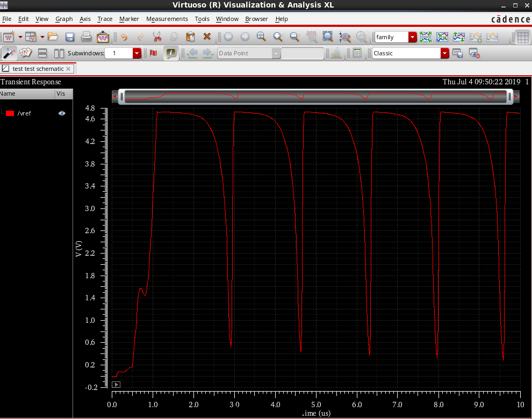Open file with the folder icon
Image resolution: width=532 pixels, height=419 pixels.
tap(53, 37)
